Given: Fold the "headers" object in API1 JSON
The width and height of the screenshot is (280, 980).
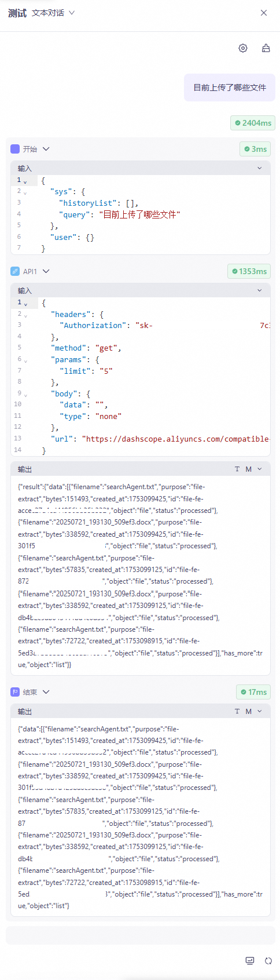Looking at the screenshot, I should pyautogui.click(x=25, y=315).
